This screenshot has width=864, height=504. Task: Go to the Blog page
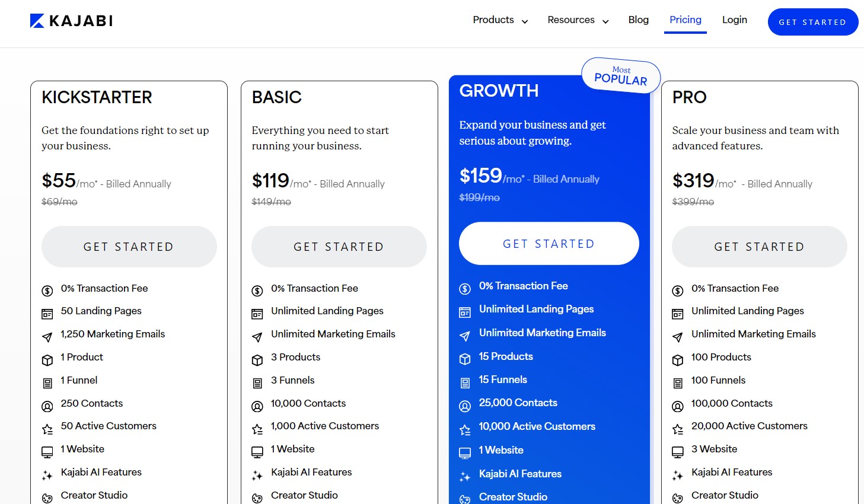(x=638, y=20)
